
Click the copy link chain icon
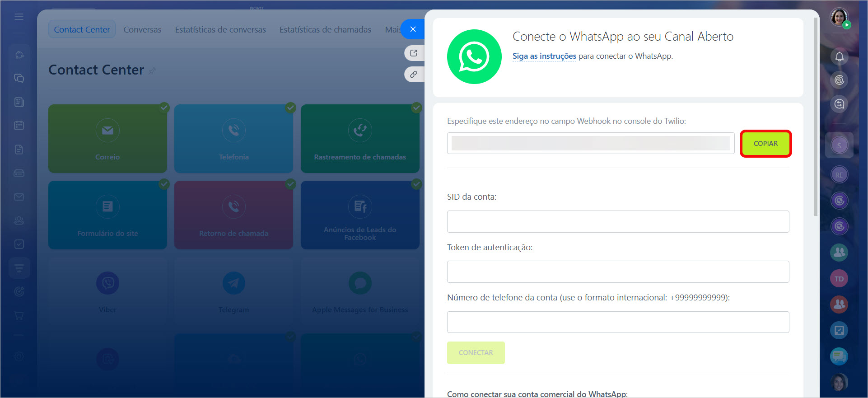414,74
